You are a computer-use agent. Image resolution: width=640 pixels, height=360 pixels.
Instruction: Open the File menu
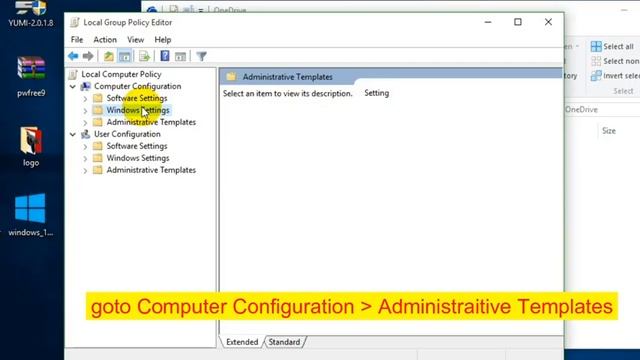77,40
